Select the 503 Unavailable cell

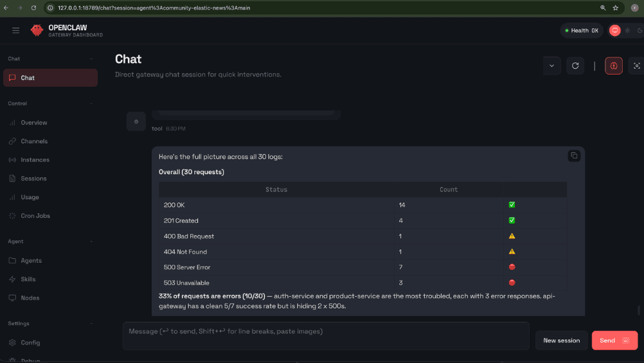pos(276,283)
